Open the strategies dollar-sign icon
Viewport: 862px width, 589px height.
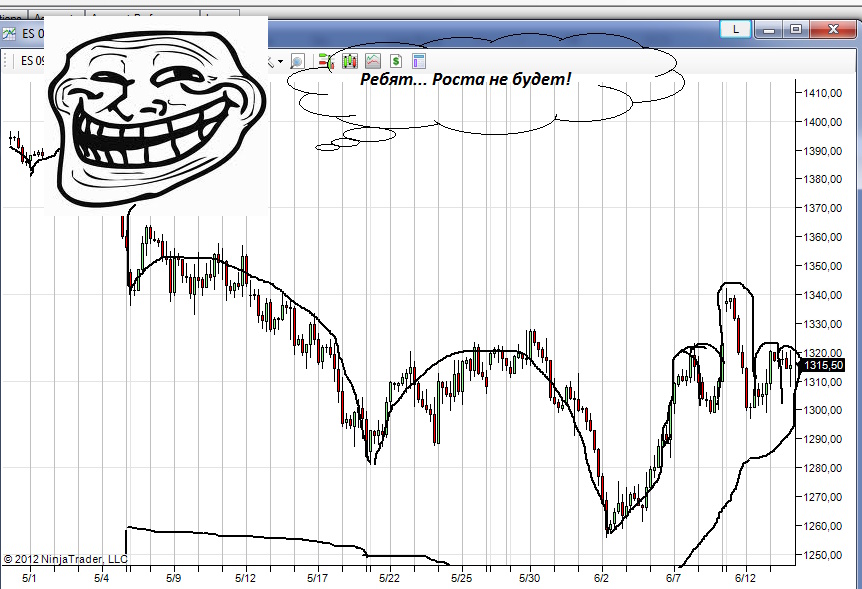click(x=396, y=61)
